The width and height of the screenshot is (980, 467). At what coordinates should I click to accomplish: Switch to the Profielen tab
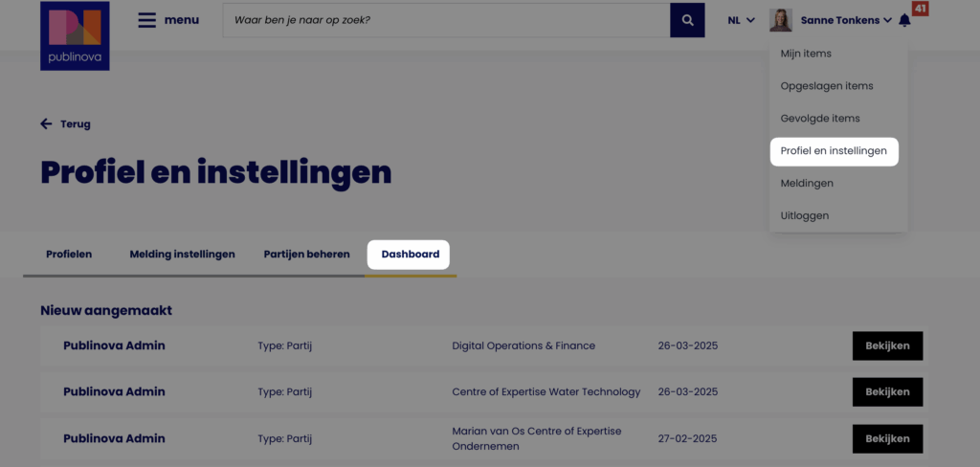pyautogui.click(x=69, y=255)
